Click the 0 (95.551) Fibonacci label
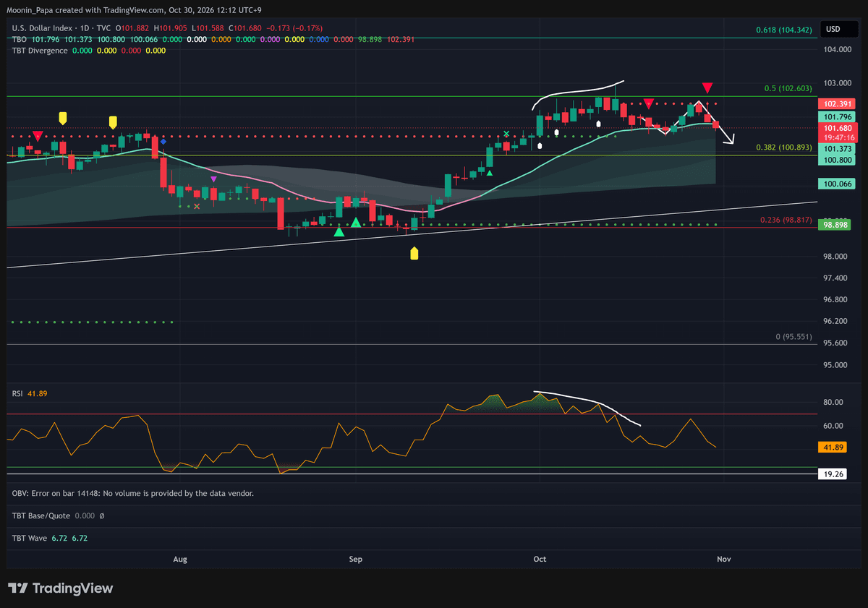Image resolution: width=868 pixels, height=608 pixels. (794, 338)
